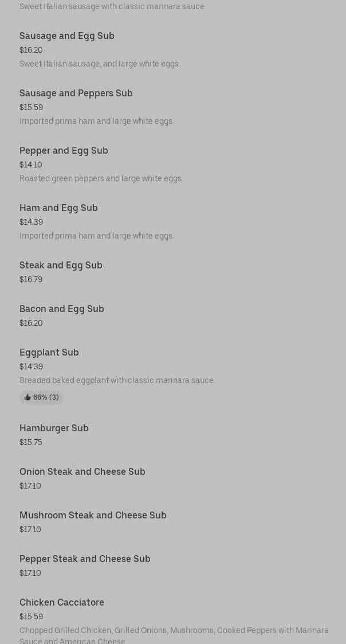Choose Onion Steak and Cheese Sub
346x644 pixels.
tap(82, 472)
